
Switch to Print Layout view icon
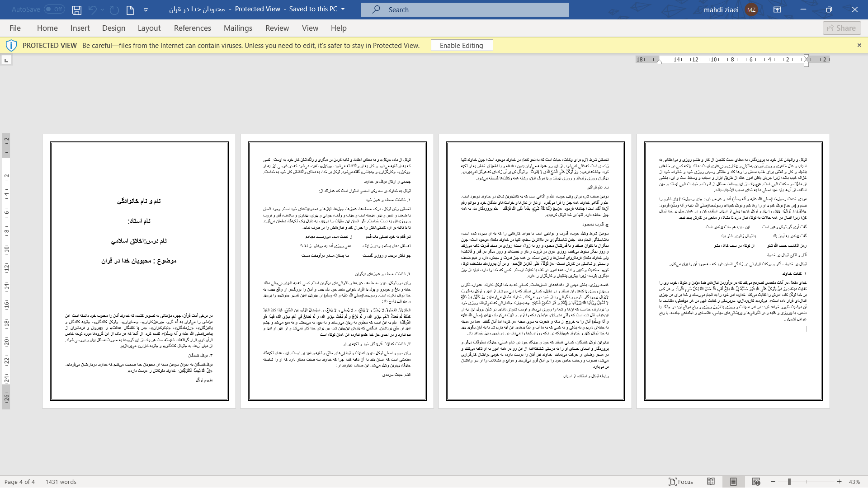(x=733, y=482)
